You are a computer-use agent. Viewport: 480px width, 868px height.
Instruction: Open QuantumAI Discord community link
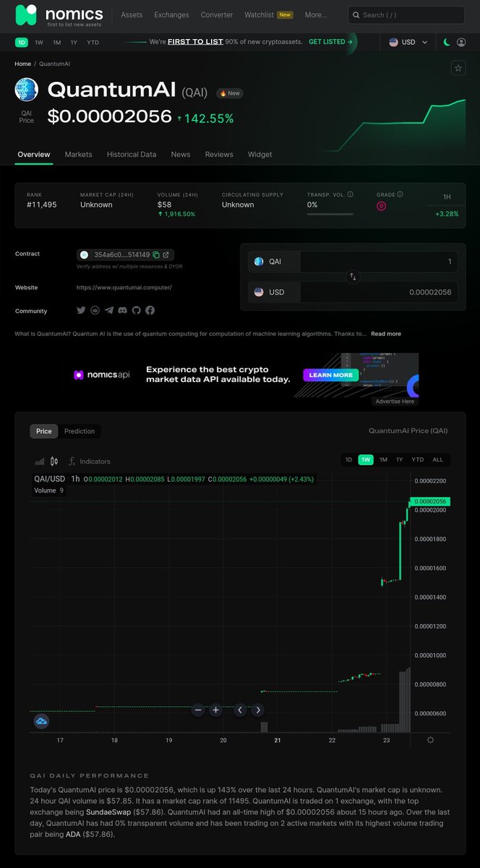click(x=123, y=310)
